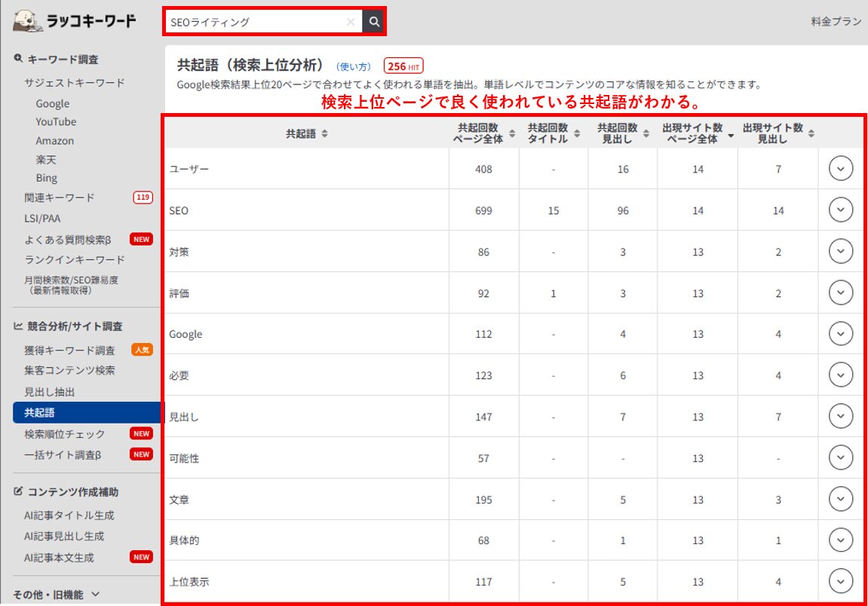Screen dimensions: 868x606
Task: Click the 699 count in SEO row
Action: tap(483, 210)
